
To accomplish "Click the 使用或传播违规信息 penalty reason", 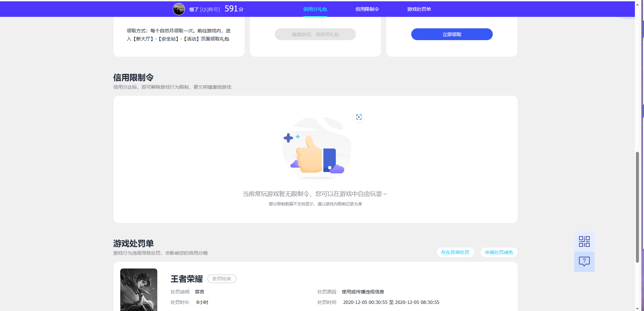I will [x=363, y=292].
